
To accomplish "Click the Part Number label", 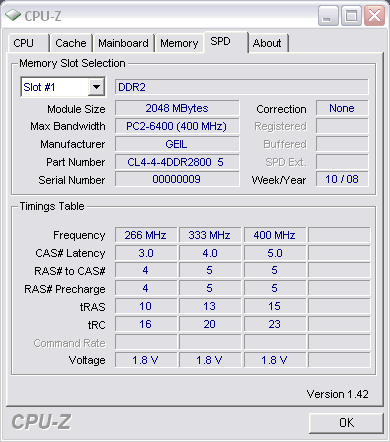I will 76,162.
